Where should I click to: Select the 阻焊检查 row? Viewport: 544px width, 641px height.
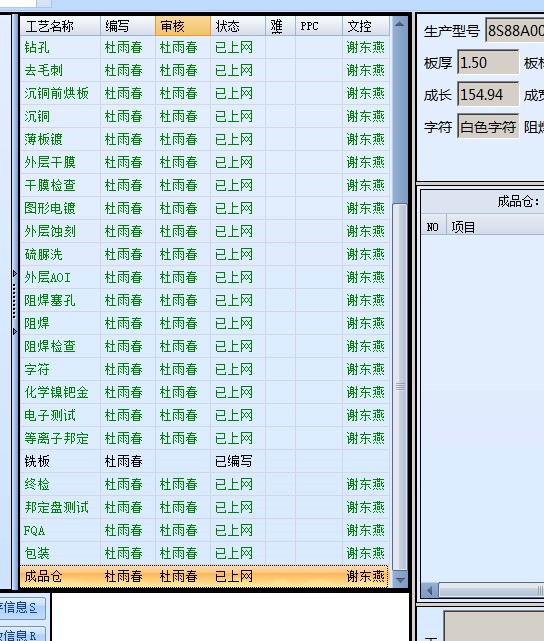[205, 347]
